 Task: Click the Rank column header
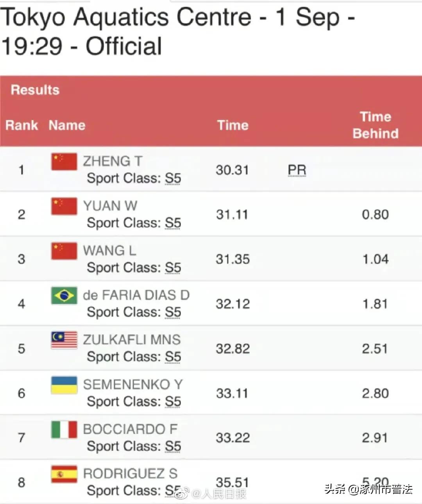[22, 125]
